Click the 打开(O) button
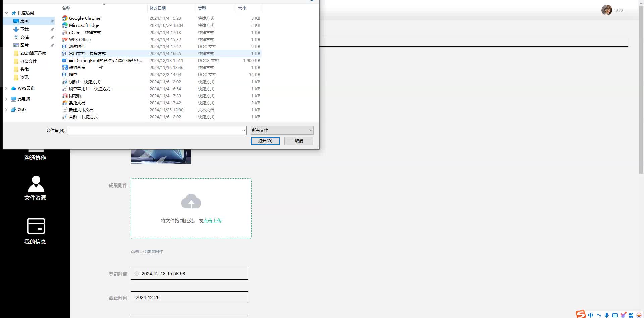This screenshot has height=318, width=644. pos(265,141)
